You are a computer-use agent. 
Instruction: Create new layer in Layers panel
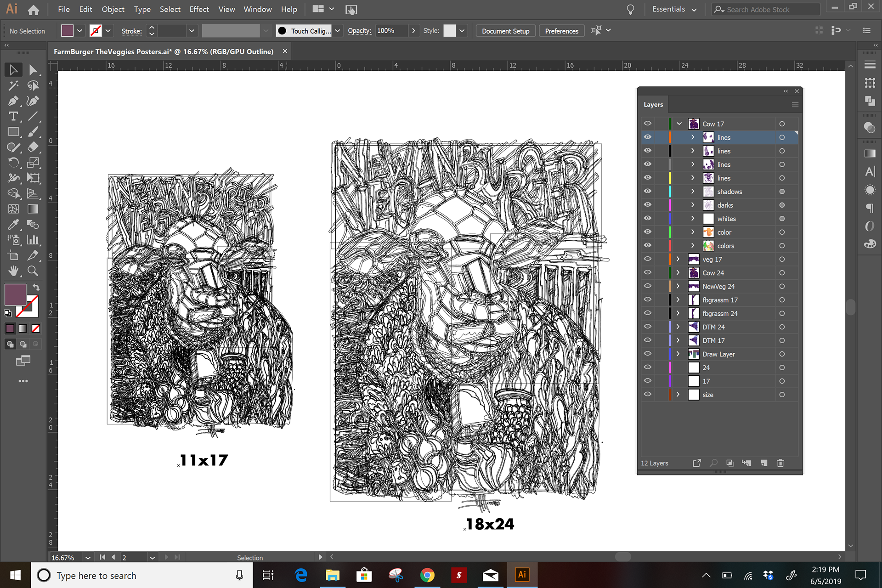pyautogui.click(x=763, y=463)
